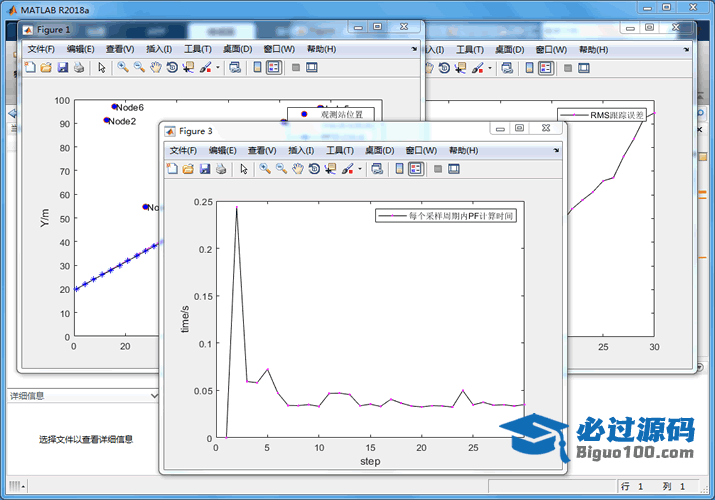Image resolution: width=715 pixels, height=500 pixels.
Task: Click 选择文件以查看详细信息 text
Action: point(86,439)
